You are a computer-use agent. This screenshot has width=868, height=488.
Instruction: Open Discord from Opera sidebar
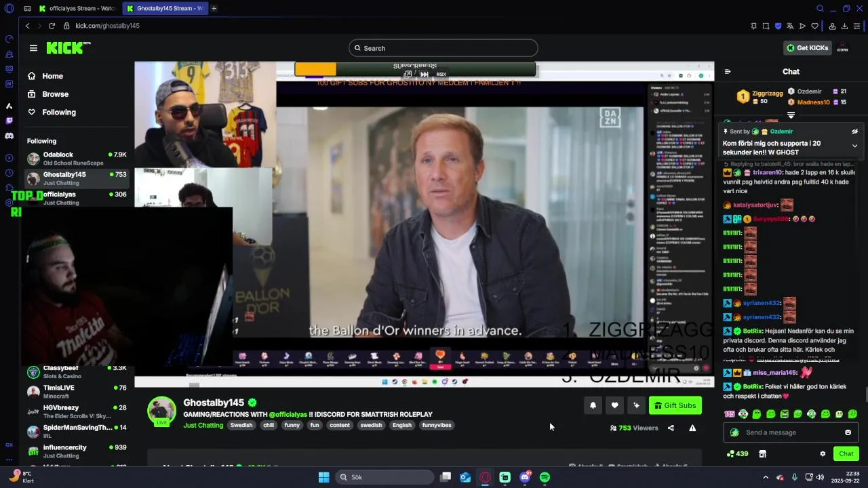tap(9, 136)
